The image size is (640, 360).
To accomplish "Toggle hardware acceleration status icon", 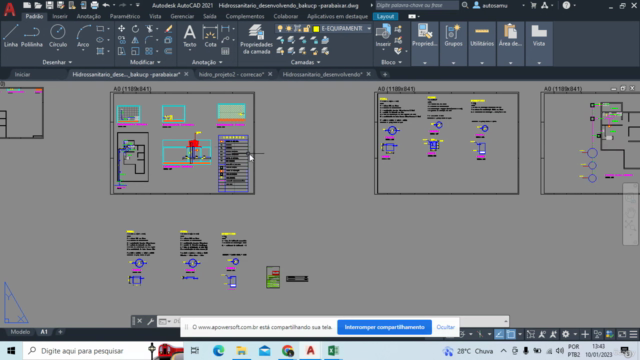I will pos(609,334).
